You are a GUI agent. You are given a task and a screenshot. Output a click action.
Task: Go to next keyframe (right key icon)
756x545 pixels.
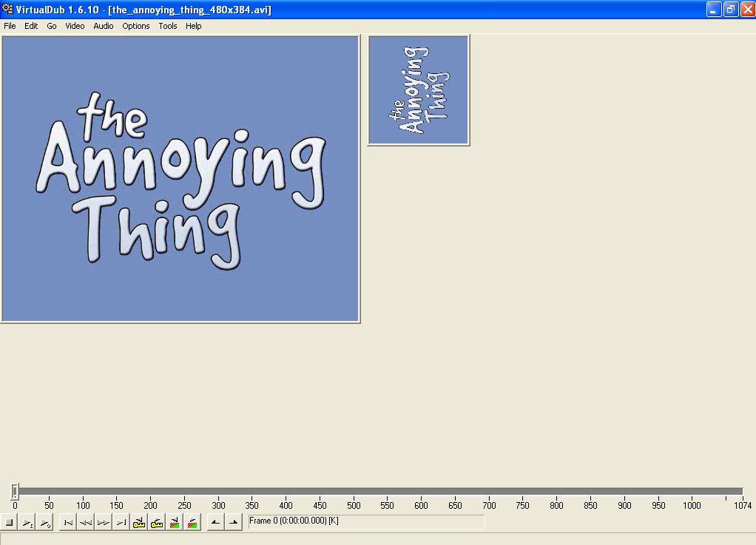click(157, 522)
